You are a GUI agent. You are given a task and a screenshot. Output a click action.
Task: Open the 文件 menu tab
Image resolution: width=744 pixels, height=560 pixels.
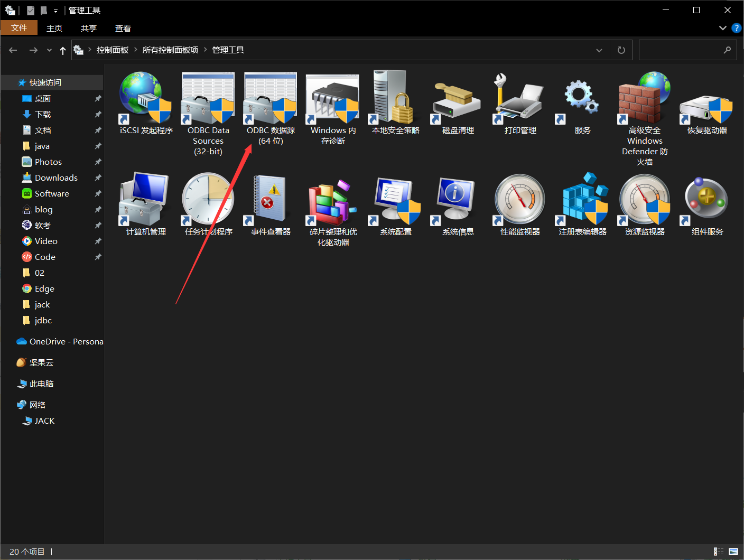19,27
